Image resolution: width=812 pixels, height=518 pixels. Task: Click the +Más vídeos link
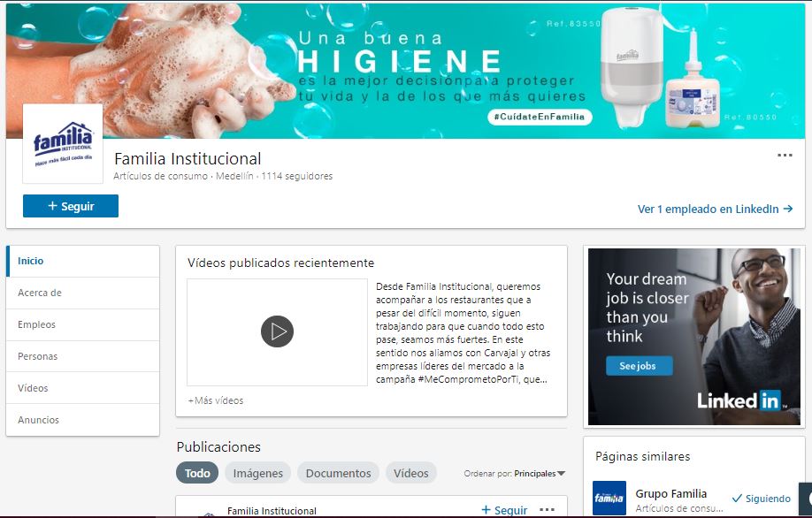point(216,400)
